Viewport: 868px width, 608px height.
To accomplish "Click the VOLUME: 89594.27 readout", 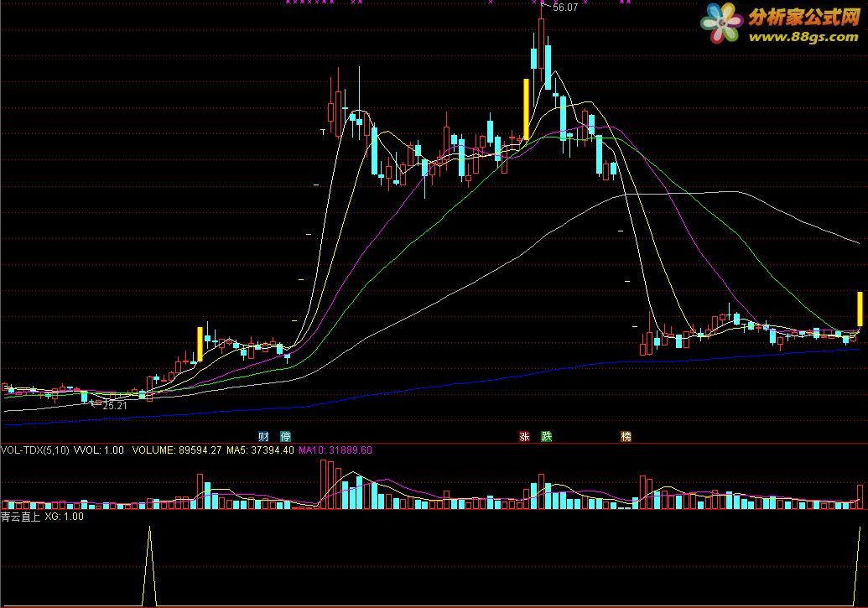I will coord(177,450).
